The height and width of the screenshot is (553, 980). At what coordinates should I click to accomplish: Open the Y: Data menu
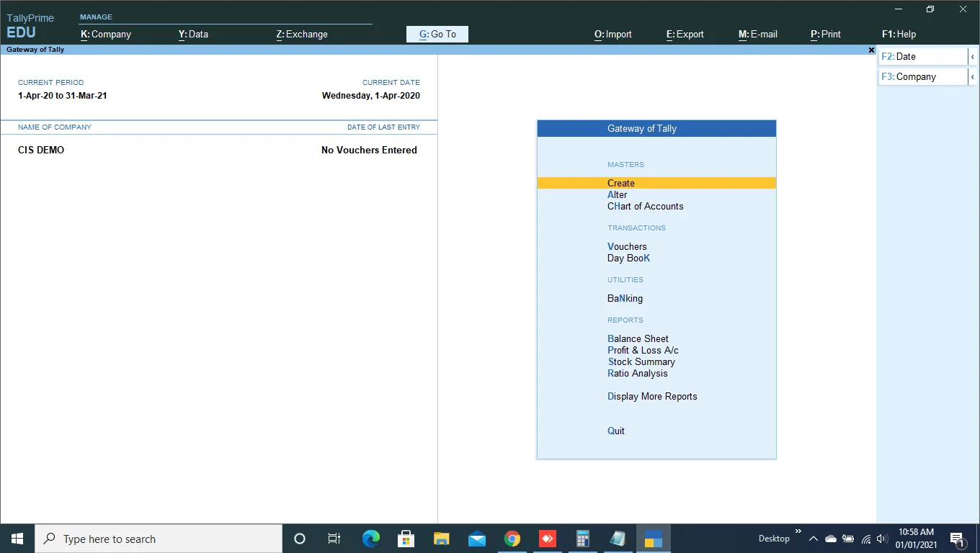(193, 34)
